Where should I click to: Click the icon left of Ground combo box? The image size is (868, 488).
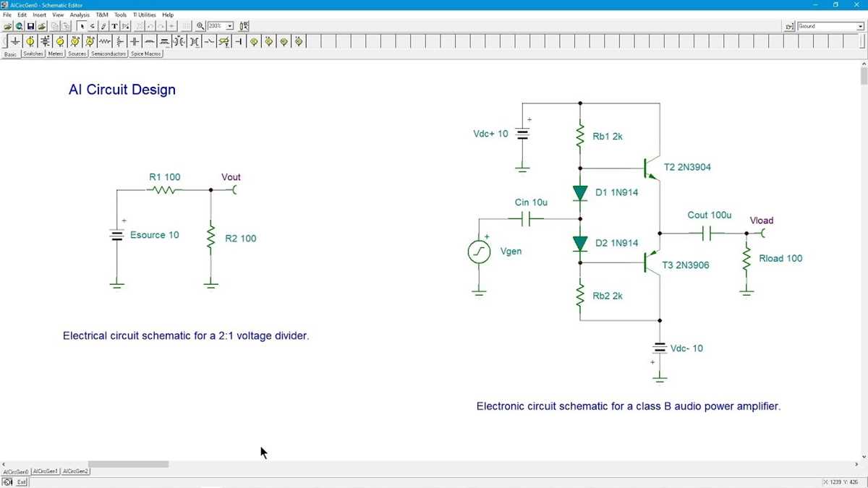[789, 26]
